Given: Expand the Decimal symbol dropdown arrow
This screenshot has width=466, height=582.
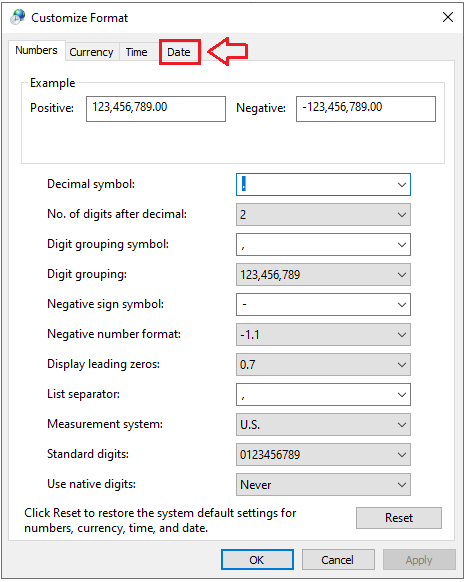Looking at the screenshot, I should [401, 184].
